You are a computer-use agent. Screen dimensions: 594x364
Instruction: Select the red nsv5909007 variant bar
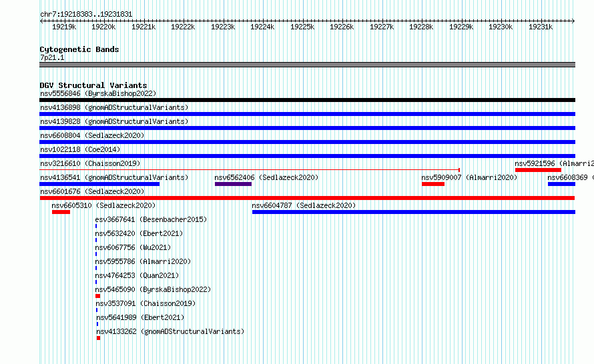coord(433,184)
